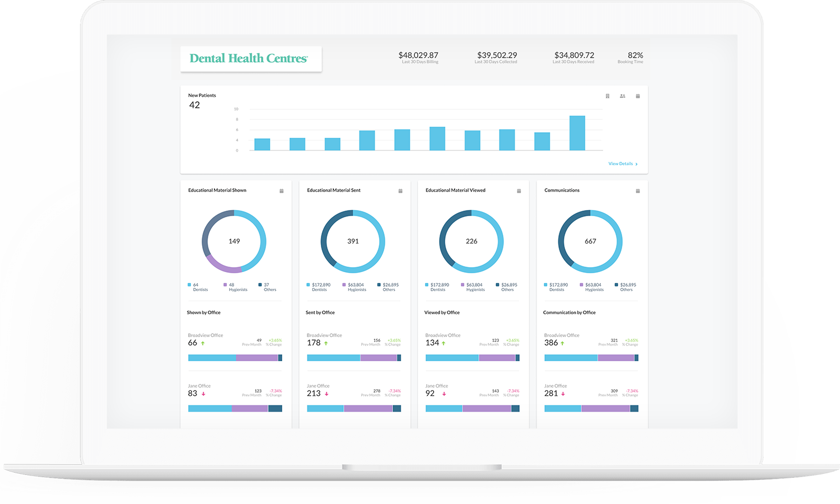Click the Communications card title

pyautogui.click(x=562, y=190)
